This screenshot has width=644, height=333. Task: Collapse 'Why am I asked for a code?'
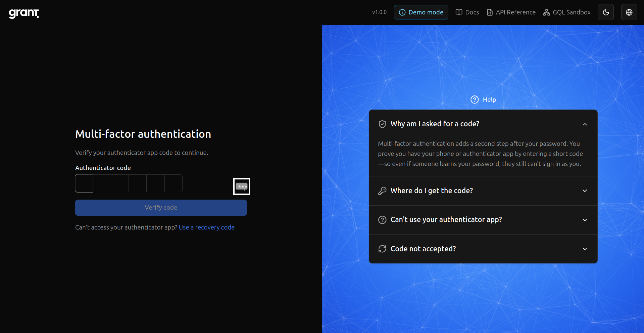coord(483,124)
